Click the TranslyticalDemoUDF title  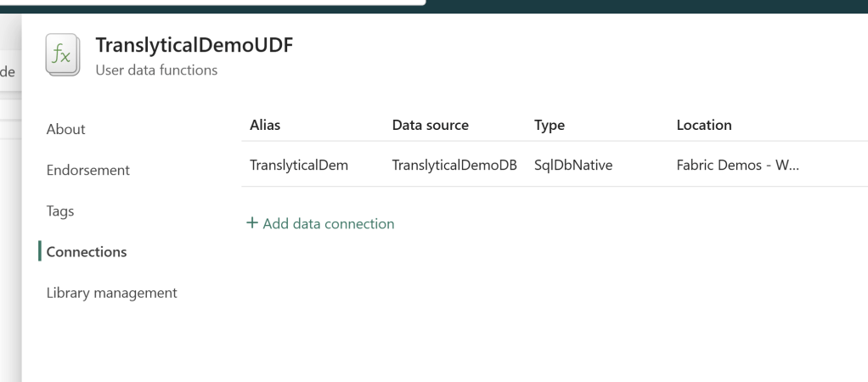[x=194, y=47]
